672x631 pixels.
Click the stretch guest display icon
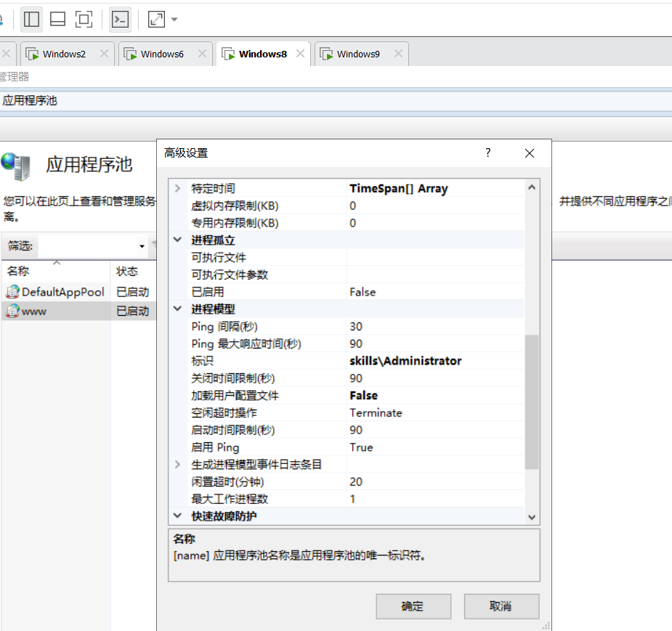pos(156,20)
